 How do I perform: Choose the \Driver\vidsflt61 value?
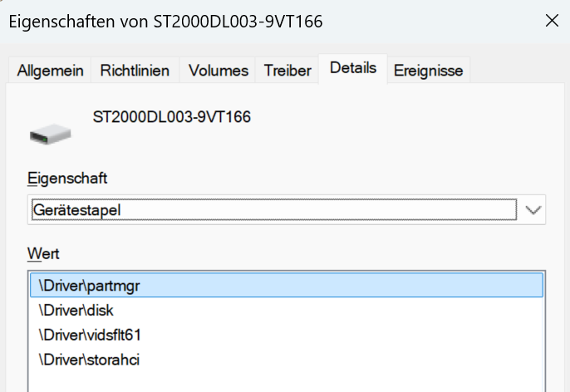(x=287, y=335)
